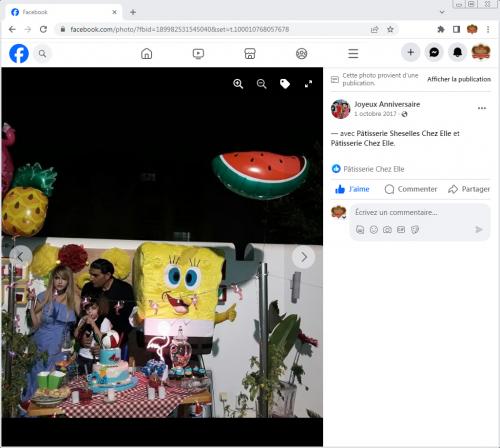Go forward in the browser

coord(28,29)
